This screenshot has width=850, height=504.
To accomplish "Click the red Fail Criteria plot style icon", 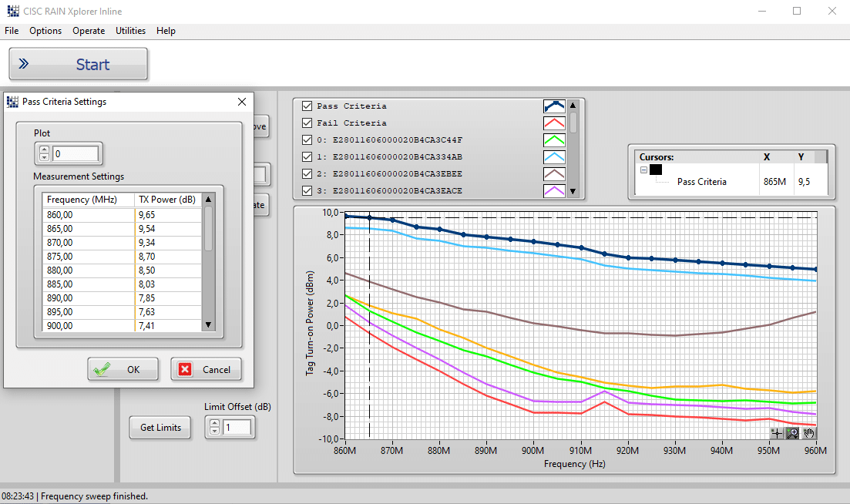I will [554, 123].
